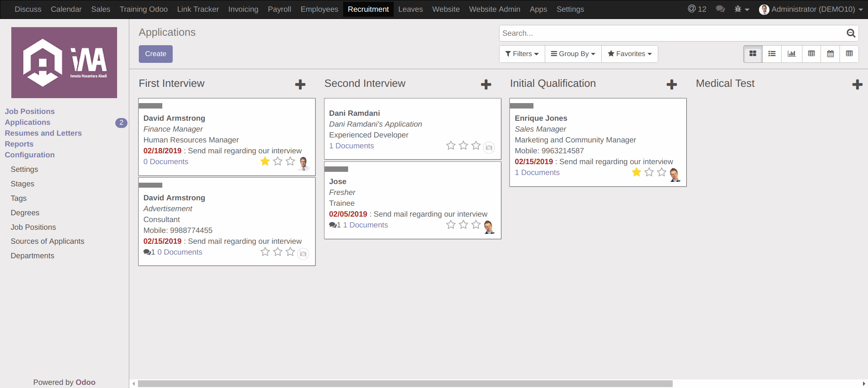
Task: Set third priority star on Enrique Jones
Action: click(x=661, y=172)
